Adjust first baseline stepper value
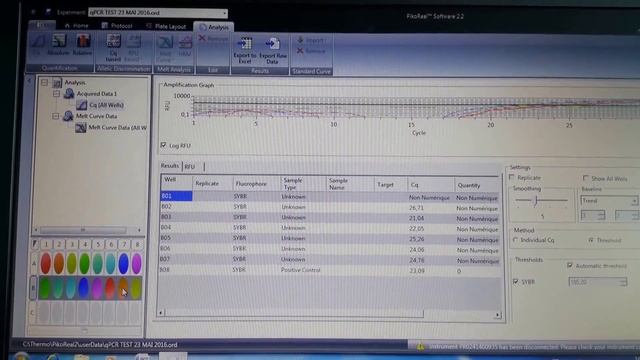Image resolution: width=640 pixels, height=360 pixels. coord(601,215)
